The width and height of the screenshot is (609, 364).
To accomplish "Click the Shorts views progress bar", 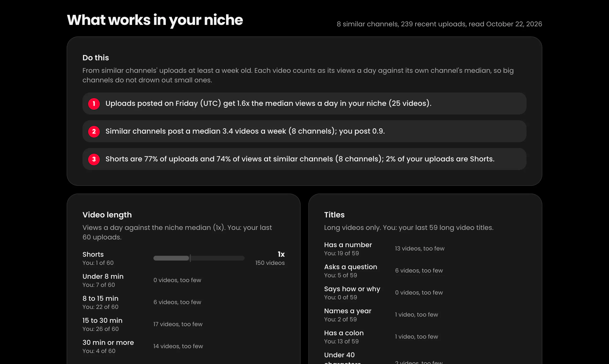I will pyautogui.click(x=199, y=258).
